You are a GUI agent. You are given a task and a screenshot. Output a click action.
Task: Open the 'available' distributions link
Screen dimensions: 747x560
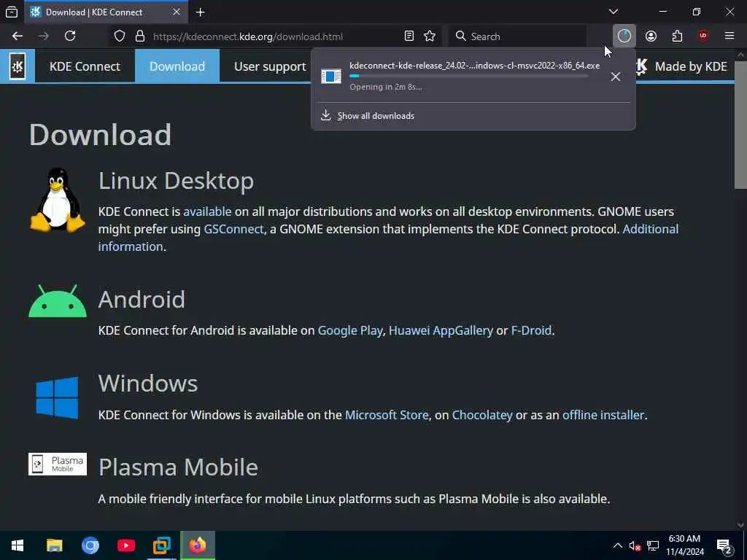pyautogui.click(x=207, y=211)
